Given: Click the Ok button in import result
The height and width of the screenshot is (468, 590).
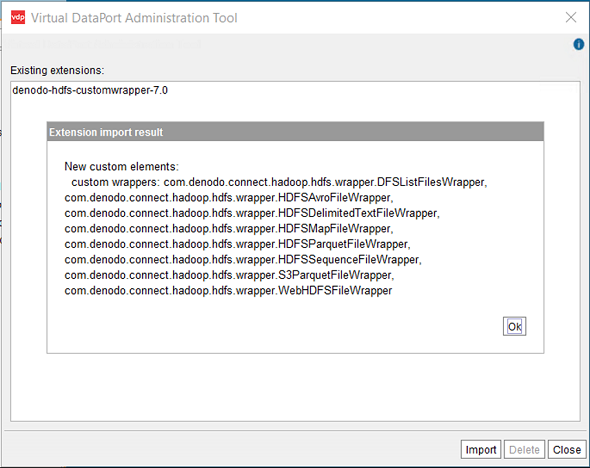Looking at the screenshot, I should pyautogui.click(x=514, y=326).
